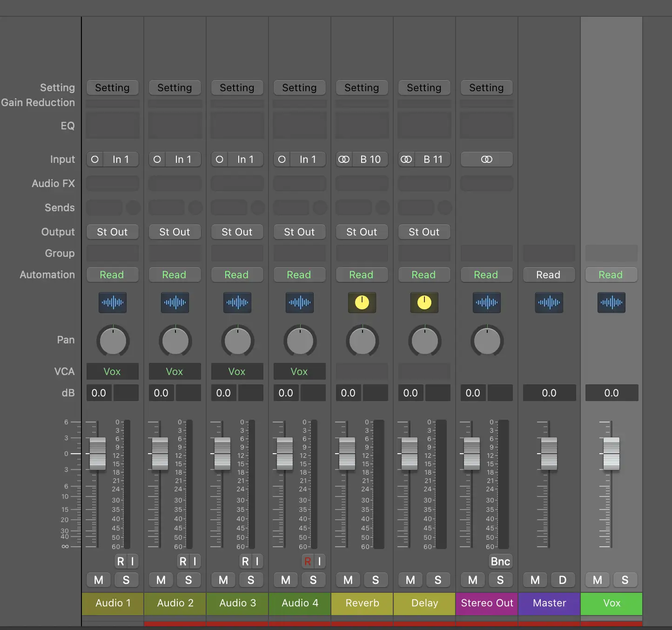Mute the Audio 1 channel
This screenshot has width=672, height=630.
click(99, 580)
